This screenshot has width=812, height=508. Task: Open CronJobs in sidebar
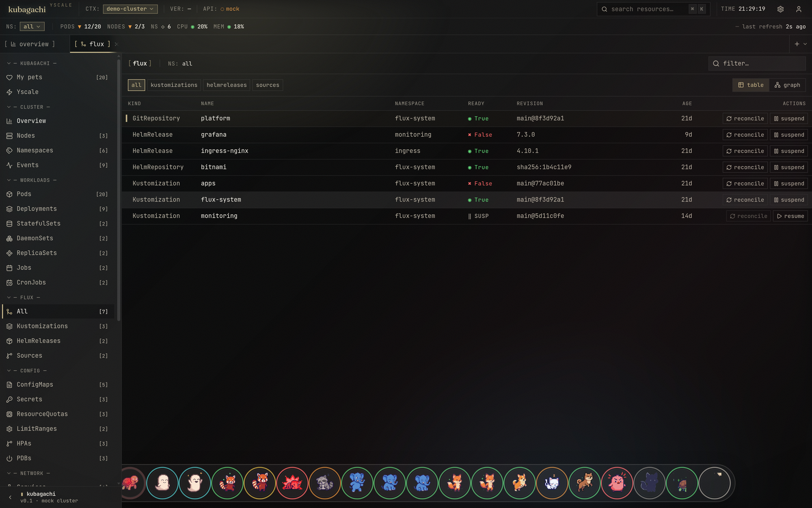click(58, 282)
